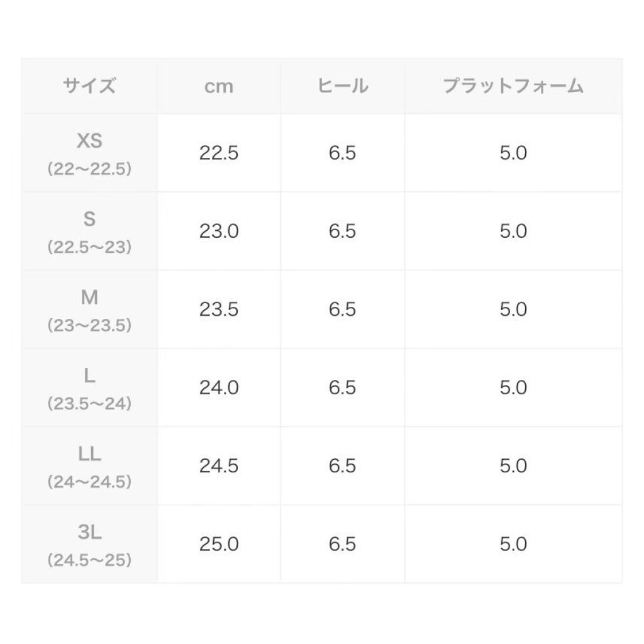Click the 23.5 cm value cell
The image size is (644, 644).
(x=219, y=309)
